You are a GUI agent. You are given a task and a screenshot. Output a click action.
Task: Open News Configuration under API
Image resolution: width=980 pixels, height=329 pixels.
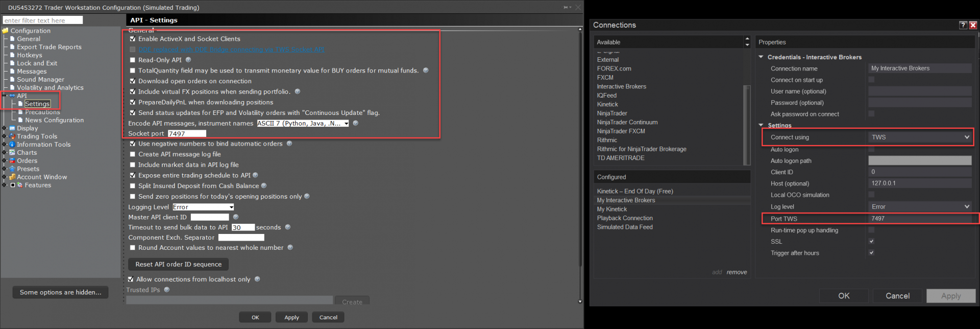coord(55,120)
